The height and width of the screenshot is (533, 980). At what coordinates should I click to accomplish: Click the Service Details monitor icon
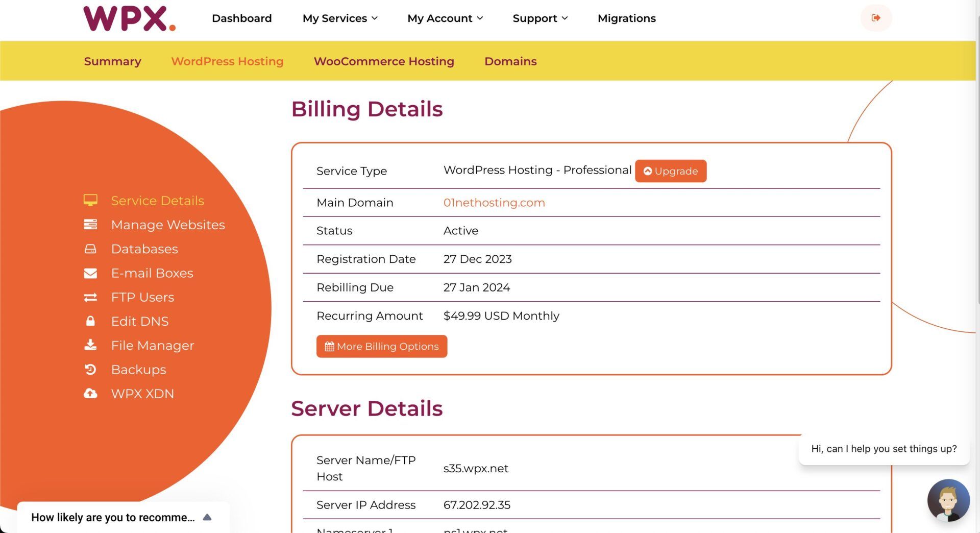point(90,200)
